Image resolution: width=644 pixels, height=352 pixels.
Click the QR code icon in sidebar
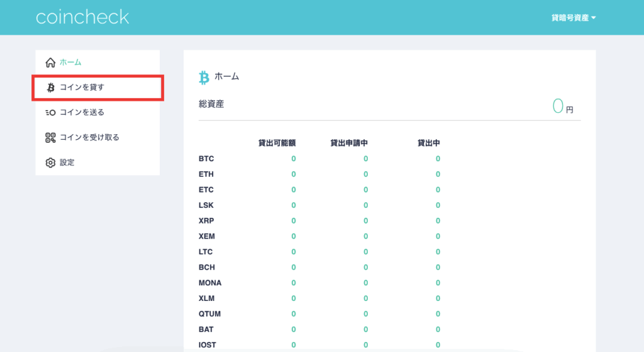point(51,137)
